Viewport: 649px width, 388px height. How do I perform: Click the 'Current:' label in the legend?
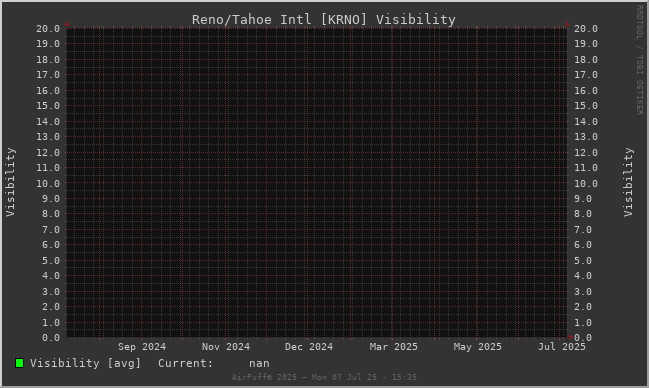[185, 363]
